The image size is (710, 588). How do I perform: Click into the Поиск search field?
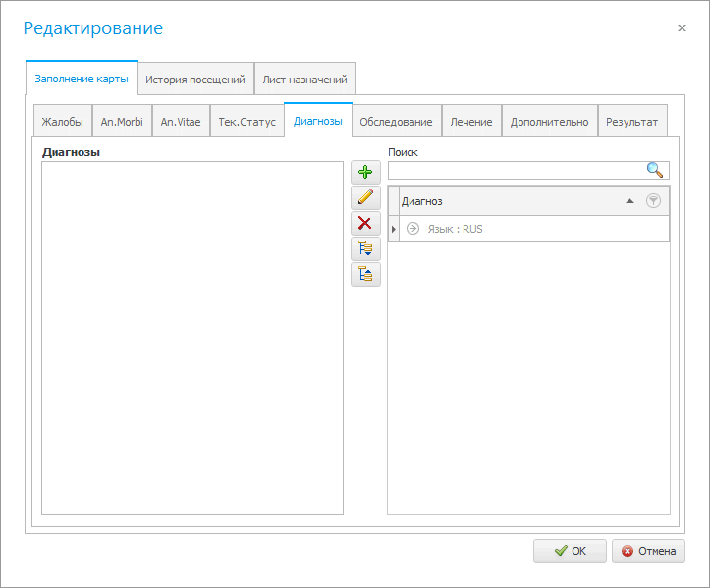coord(516,171)
